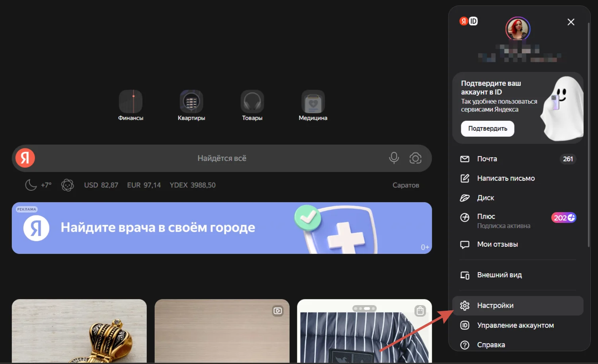
Task: Open Справка help menu item
Action: point(518,345)
